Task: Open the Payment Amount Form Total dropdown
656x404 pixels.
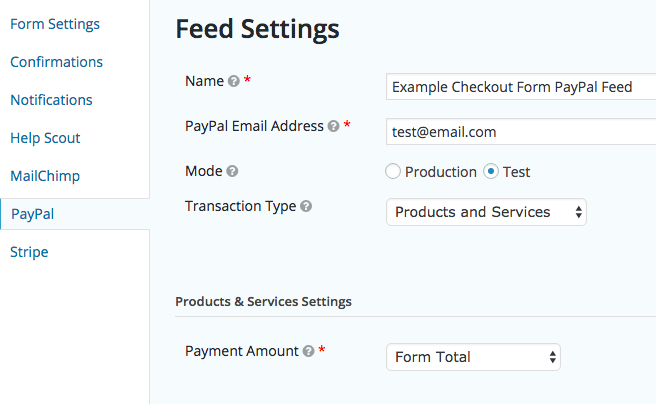Action: click(473, 357)
